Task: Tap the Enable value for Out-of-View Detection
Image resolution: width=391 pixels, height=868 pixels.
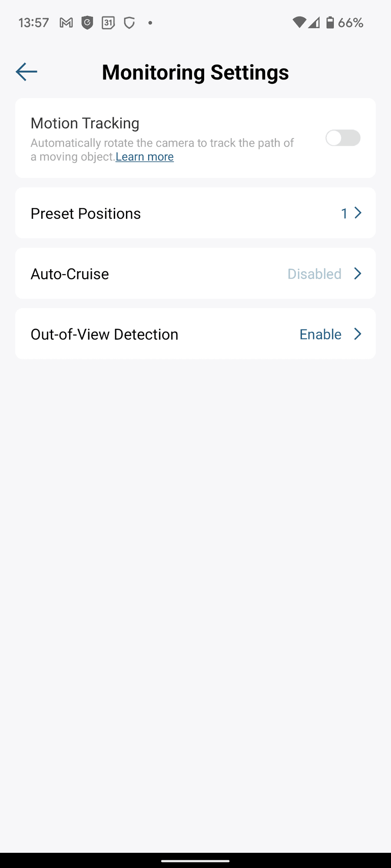Action: pyautogui.click(x=321, y=334)
